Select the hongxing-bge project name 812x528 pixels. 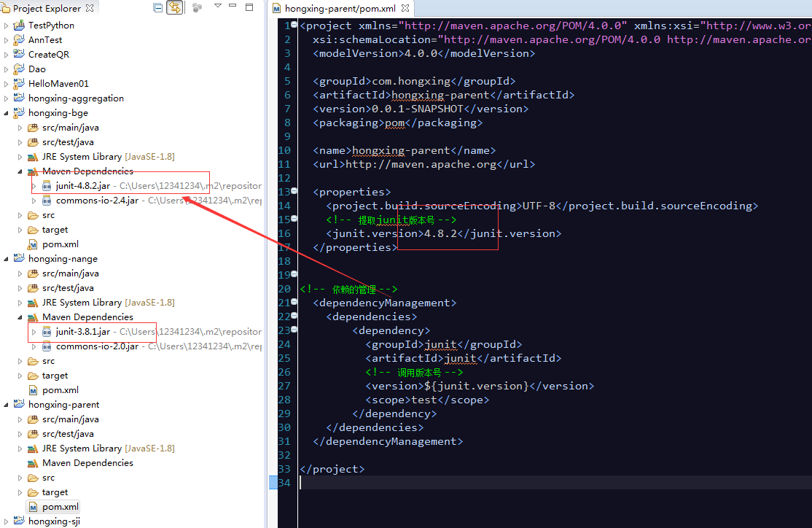[x=58, y=112]
